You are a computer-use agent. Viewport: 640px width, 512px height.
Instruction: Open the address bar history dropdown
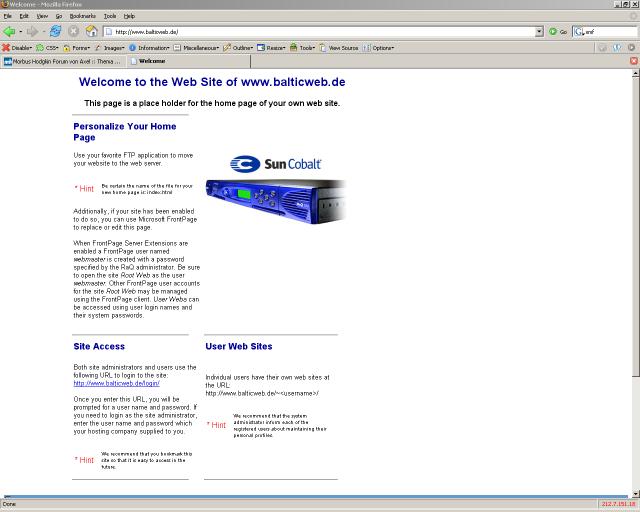[539, 31]
